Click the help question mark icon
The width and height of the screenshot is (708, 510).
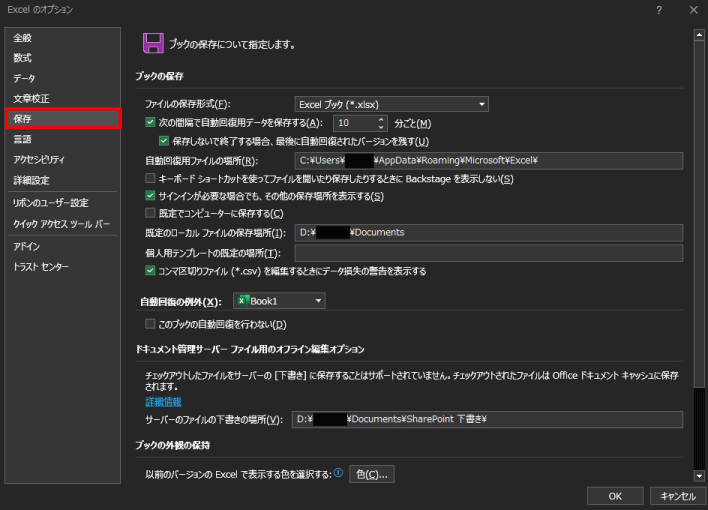tap(659, 9)
